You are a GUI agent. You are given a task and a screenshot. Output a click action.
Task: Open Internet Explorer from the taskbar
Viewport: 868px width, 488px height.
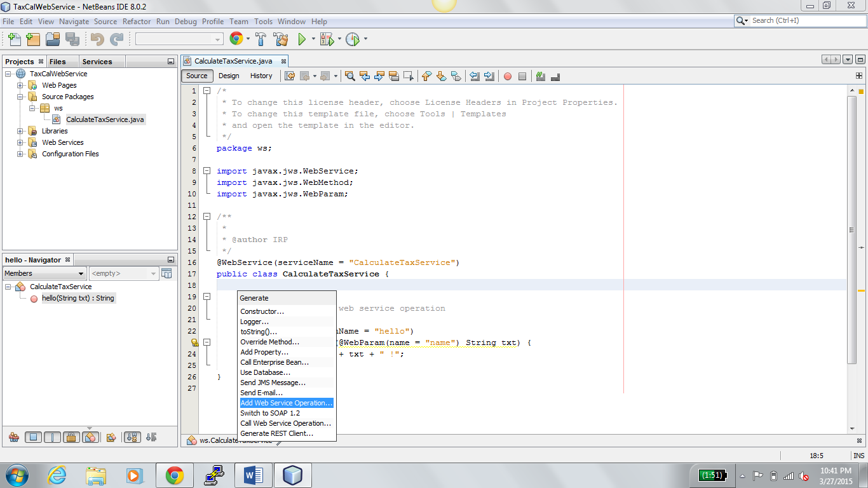pyautogui.click(x=57, y=475)
